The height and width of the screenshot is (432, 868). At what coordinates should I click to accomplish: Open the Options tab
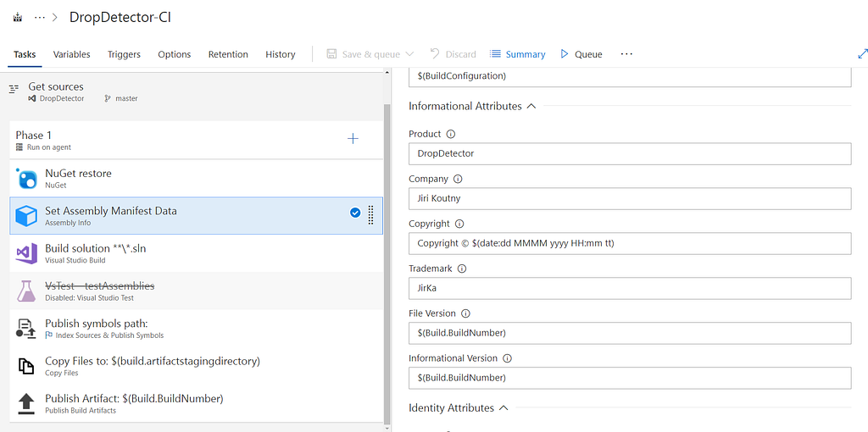(175, 54)
